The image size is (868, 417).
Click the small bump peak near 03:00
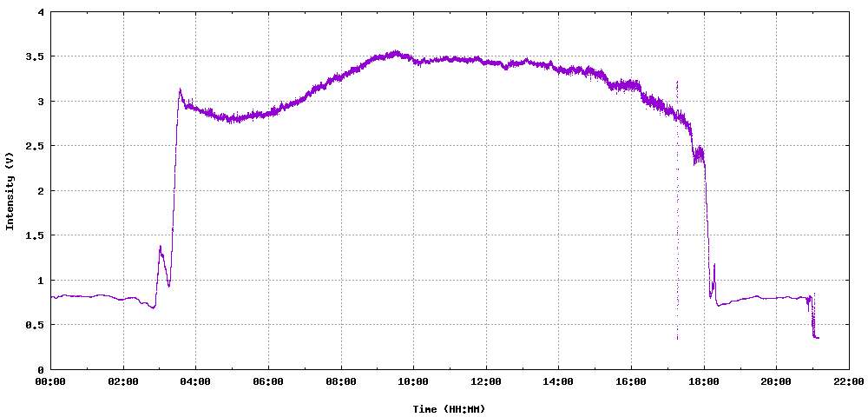pos(160,247)
